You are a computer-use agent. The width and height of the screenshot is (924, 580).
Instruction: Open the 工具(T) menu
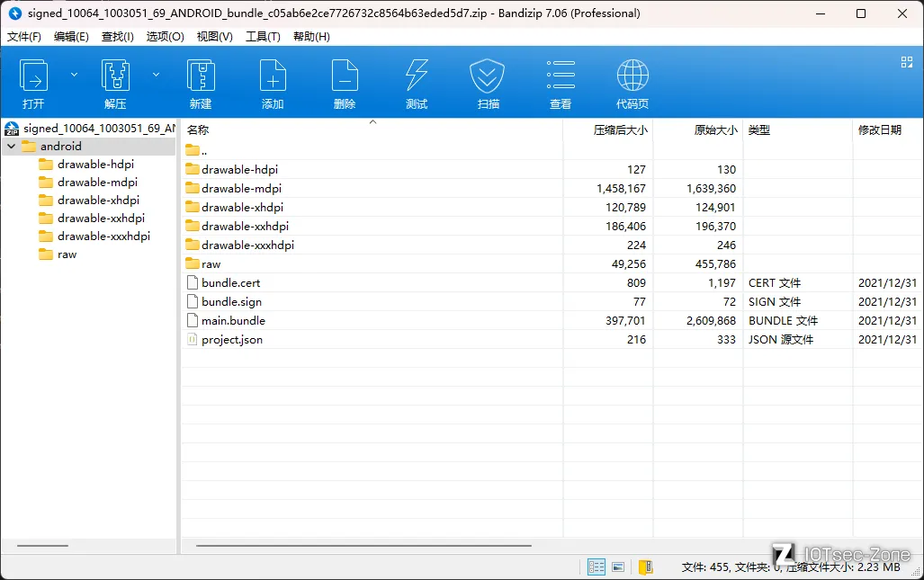coord(263,37)
